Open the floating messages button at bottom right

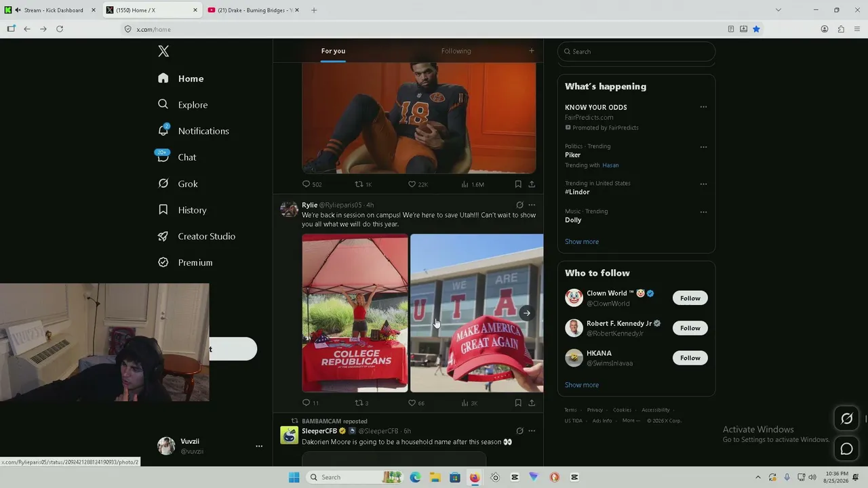point(847,449)
